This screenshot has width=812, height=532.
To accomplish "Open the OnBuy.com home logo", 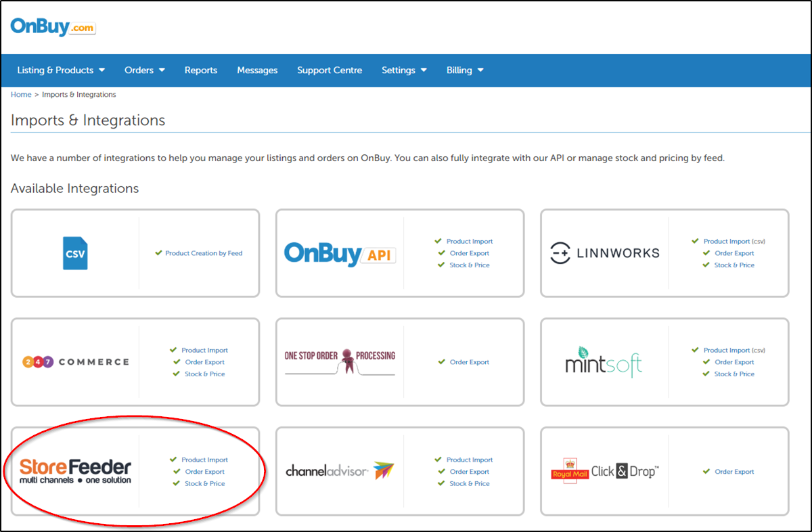I will coord(53,27).
